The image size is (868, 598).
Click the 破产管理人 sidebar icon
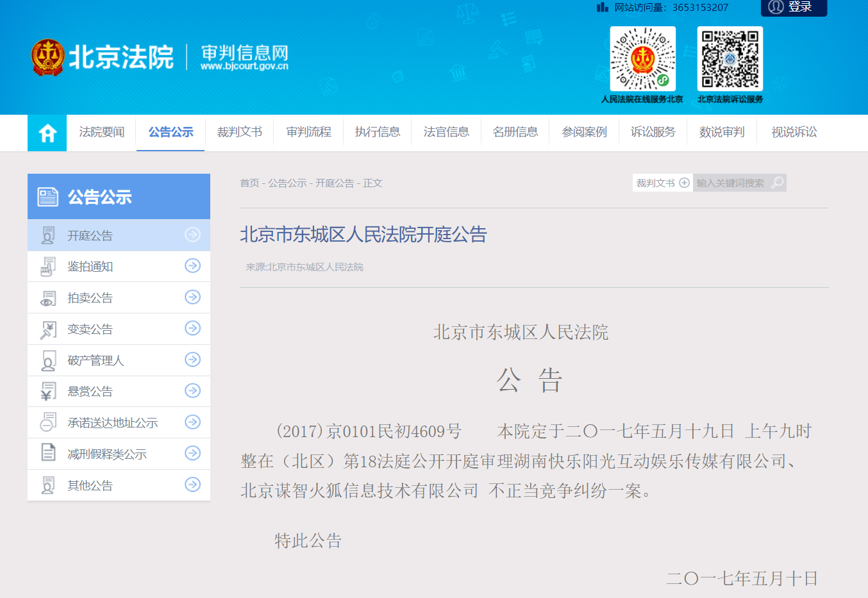[48, 361]
